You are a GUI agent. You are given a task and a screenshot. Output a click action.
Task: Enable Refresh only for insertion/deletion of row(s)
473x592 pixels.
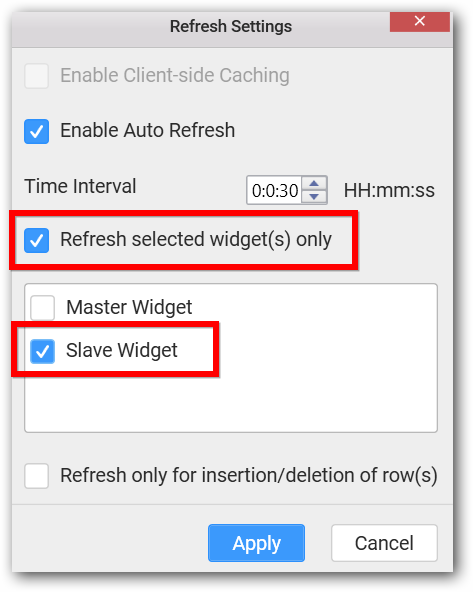point(37,476)
